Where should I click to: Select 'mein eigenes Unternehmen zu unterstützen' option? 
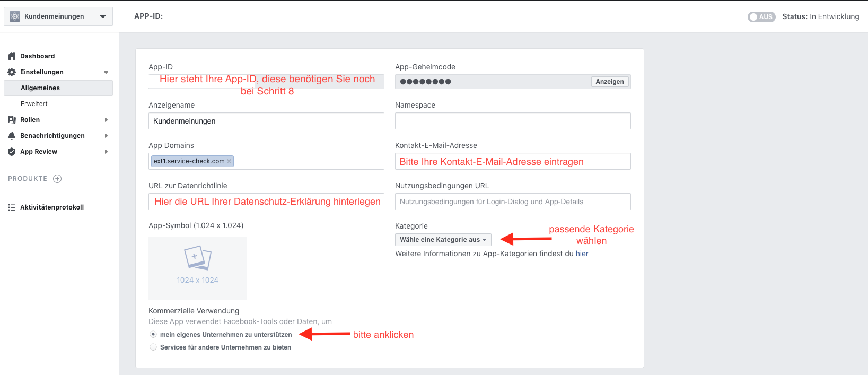pos(153,335)
